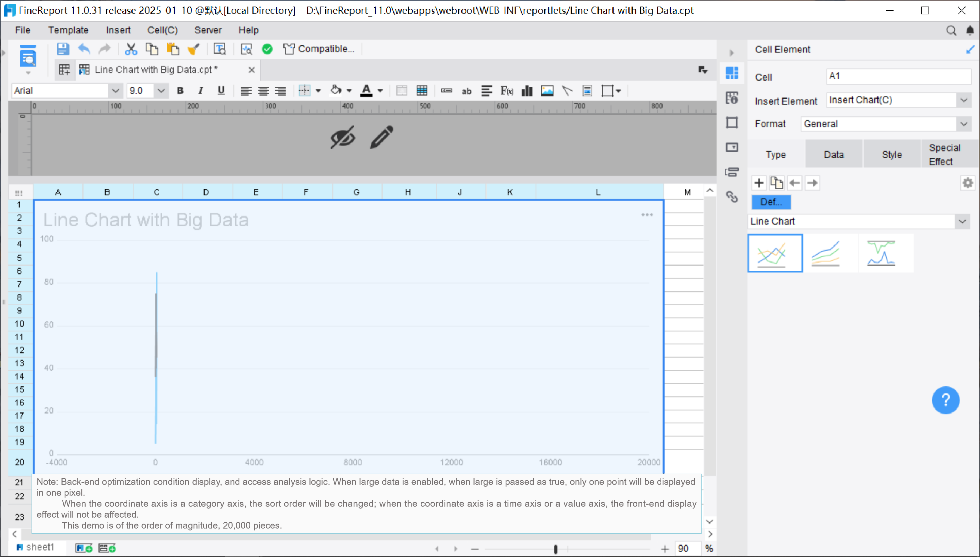Click the Format painter brush icon
The image size is (980, 557).
[194, 49]
